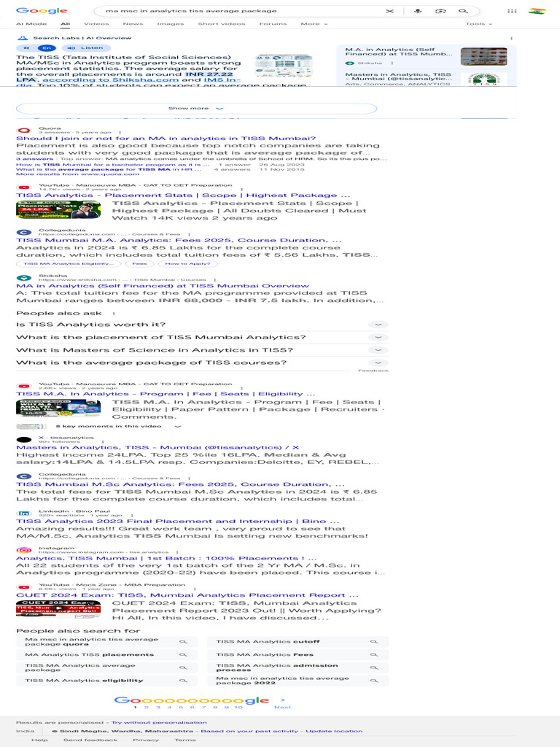
Task: Switch to Short videos tab
Action: click(x=222, y=24)
